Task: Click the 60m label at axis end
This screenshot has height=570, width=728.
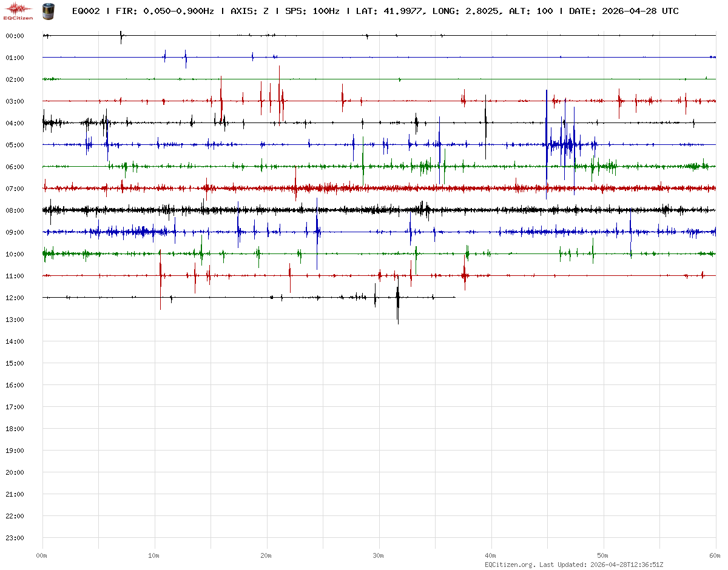Action: [x=715, y=555]
